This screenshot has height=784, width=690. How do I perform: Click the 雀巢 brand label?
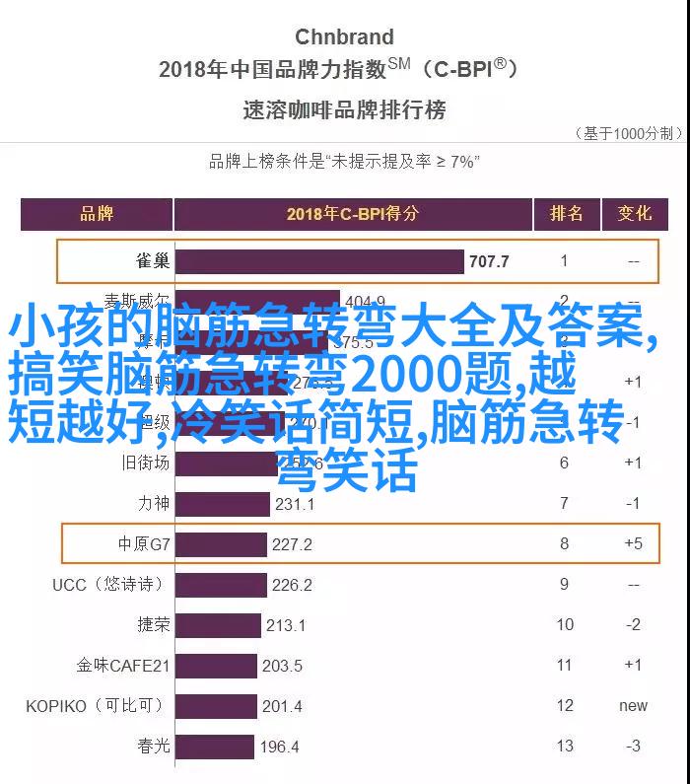coord(153,261)
